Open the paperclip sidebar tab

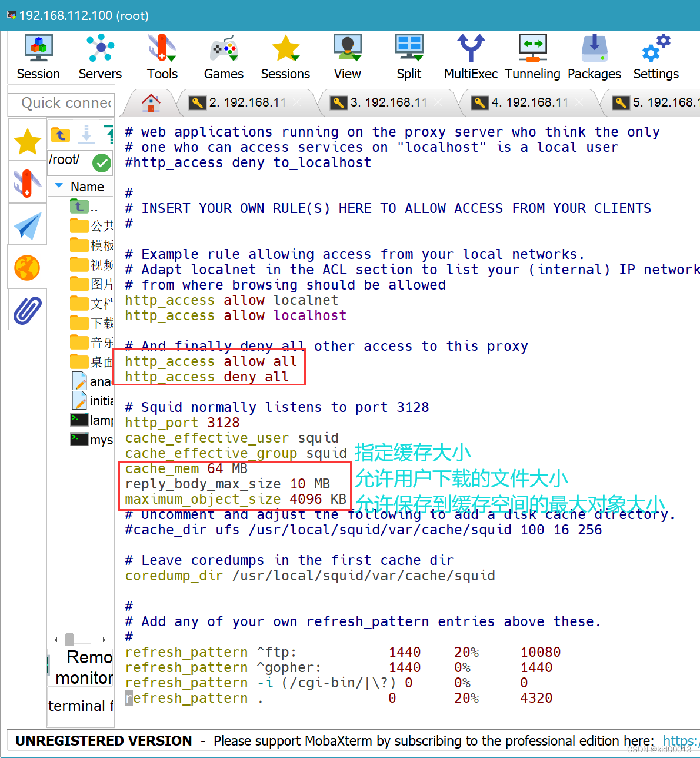(x=27, y=310)
